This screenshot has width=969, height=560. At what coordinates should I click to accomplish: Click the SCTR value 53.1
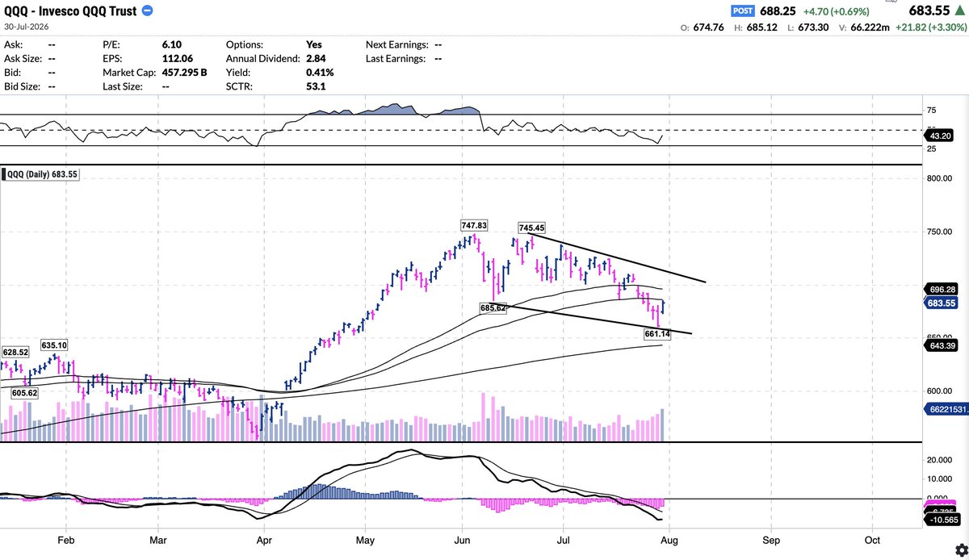pyautogui.click(x=316, y=86)
